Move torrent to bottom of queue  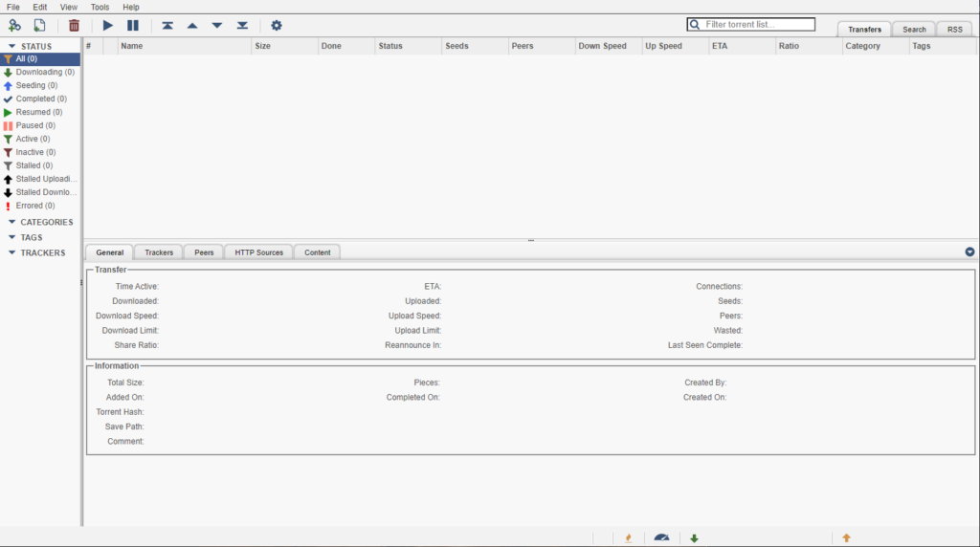click(242, 25)
